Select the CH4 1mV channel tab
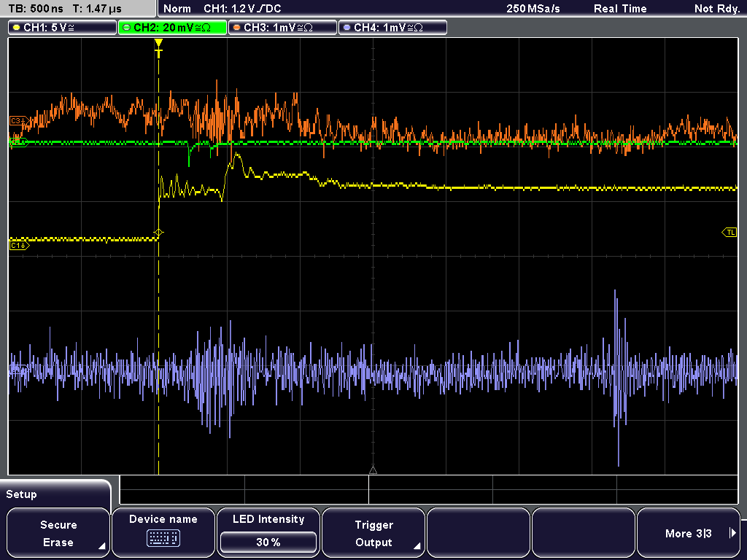747x560 pixels. [392, 28]
